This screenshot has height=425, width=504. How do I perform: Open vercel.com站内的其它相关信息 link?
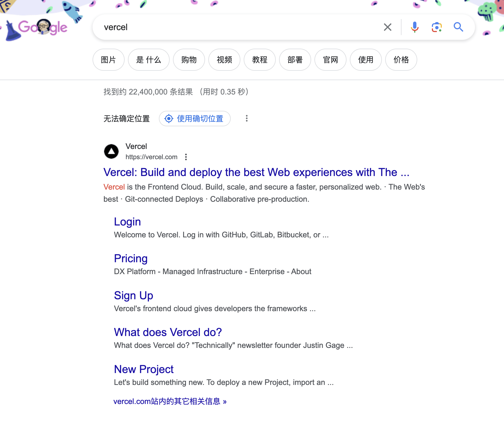coord(170,401)
